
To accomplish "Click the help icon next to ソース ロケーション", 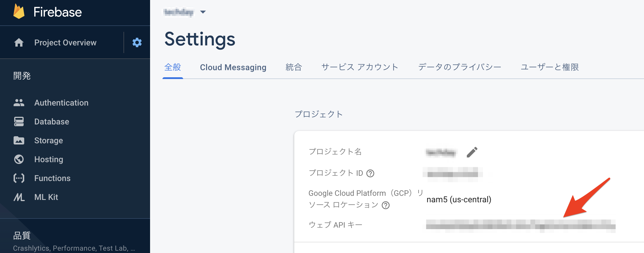I will coord(386,206).
